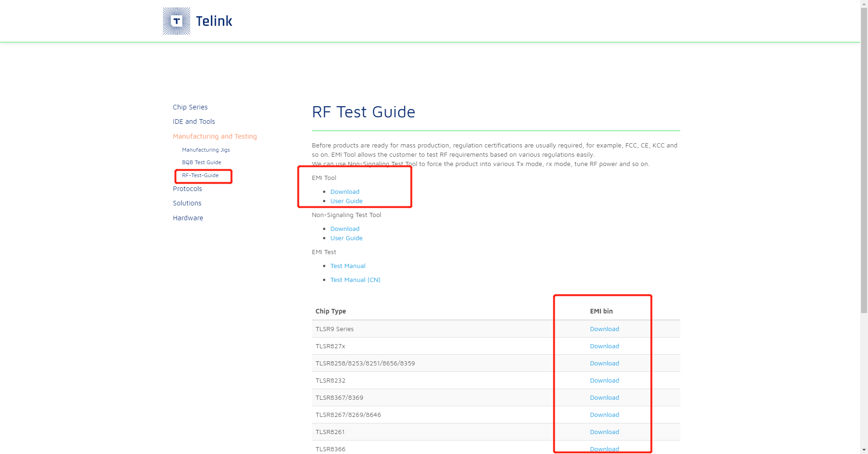This screenshot has height=454, width=868.
Task: Open the Chip Series section
Action: 190,107
